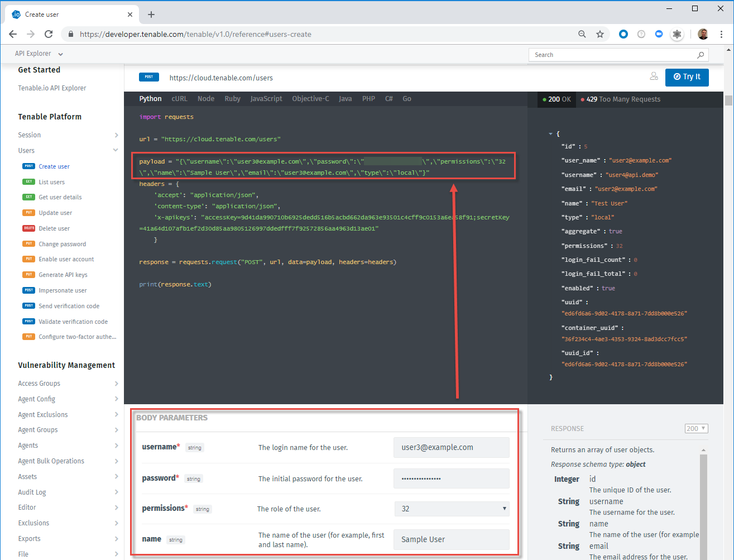Open the Enable user account link
The width and height of the screenshot is (734, 560).
pos(66,259)
